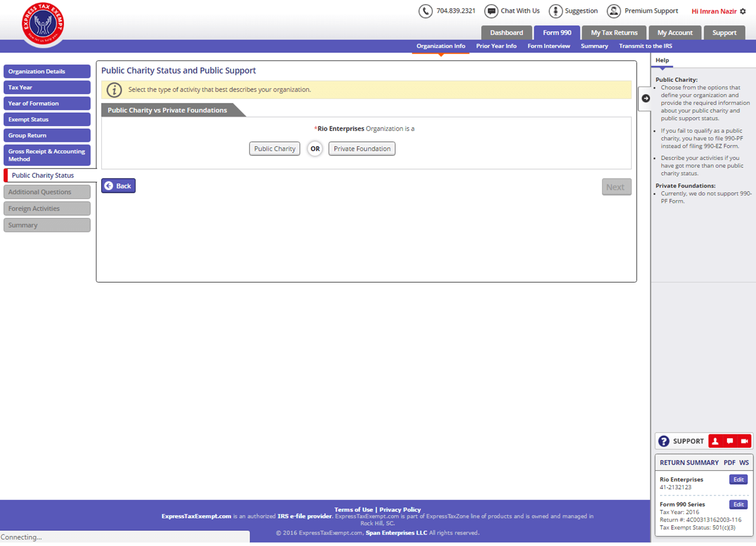
Task: Click the Back button
Action: (x=118, y=185)
